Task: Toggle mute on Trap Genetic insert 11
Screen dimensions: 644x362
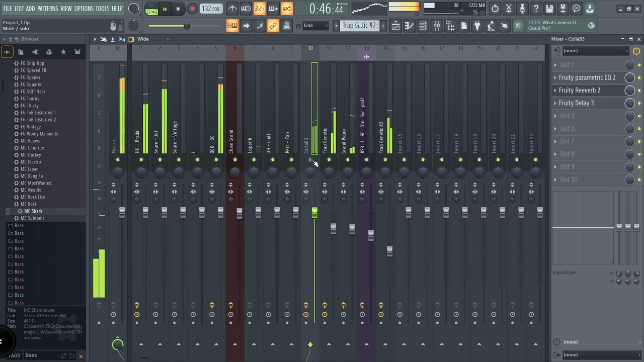Action: (x=329, y=160)
